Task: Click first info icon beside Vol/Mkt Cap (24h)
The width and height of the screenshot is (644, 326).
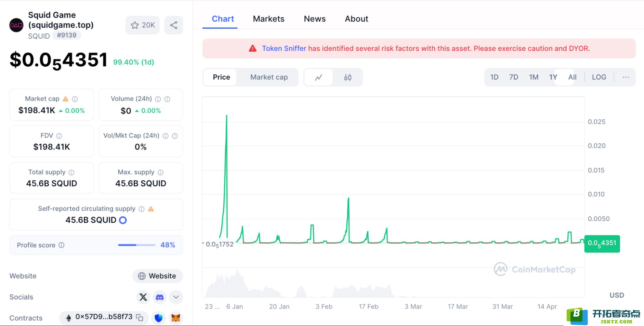Action: (165, 136)
